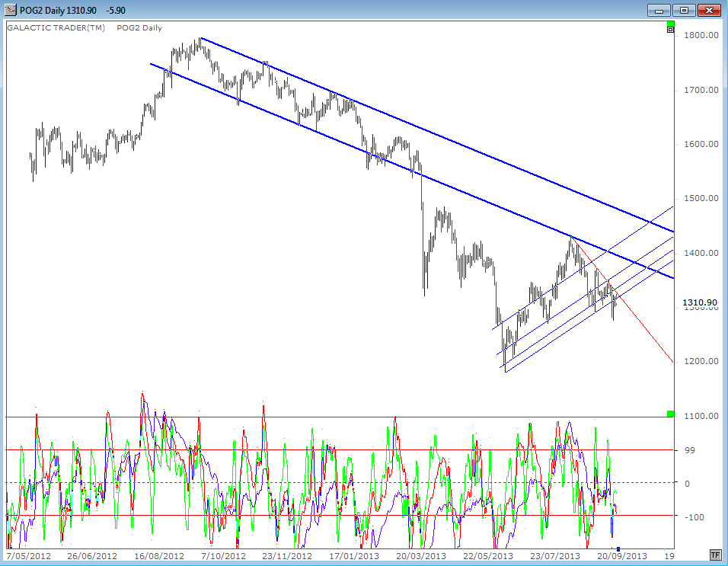Click the 1100.00 price axis label
This screenshot has width=728, height=566.
(x=701, y=416)
